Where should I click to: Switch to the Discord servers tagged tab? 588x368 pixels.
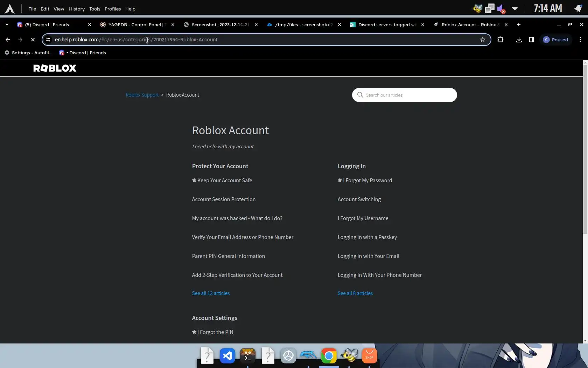[387, 25]
